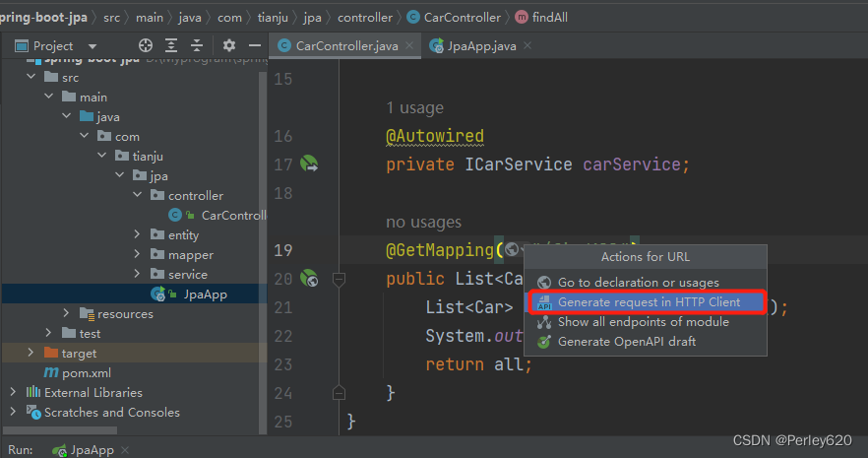Expand the service package
The image size is (868, 458).
138,274
